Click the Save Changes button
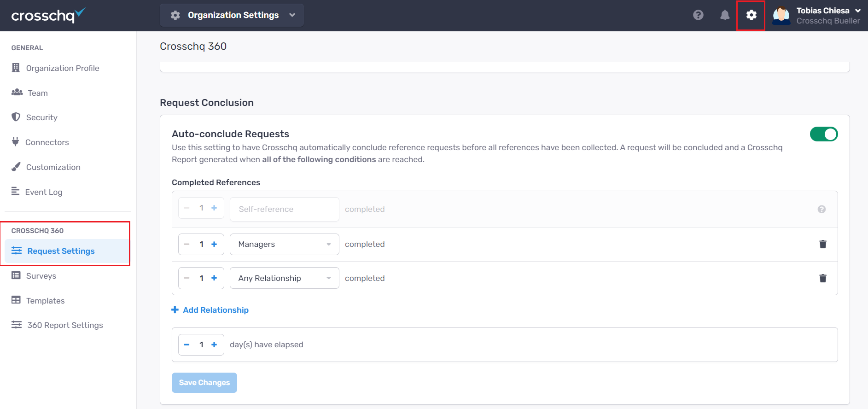Screen dimensions: 868x409 (x=204, y=383)
